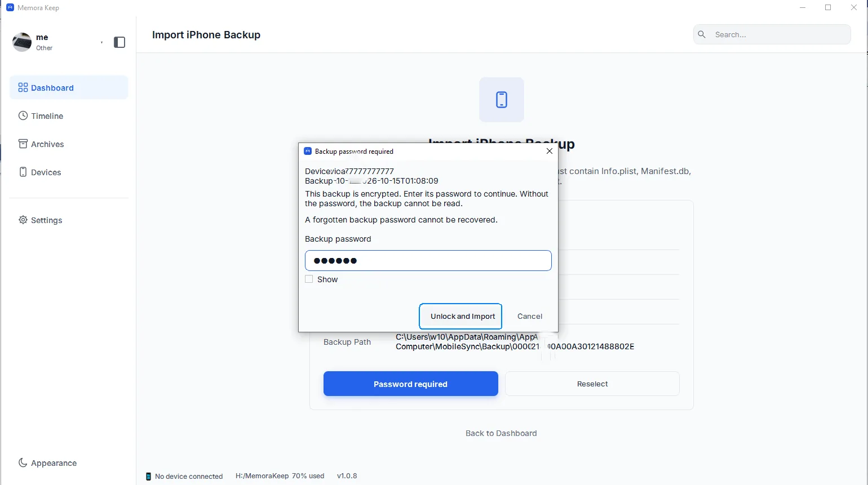
Task: Close the Backup password required dialog
Action: tap(550, 151)
